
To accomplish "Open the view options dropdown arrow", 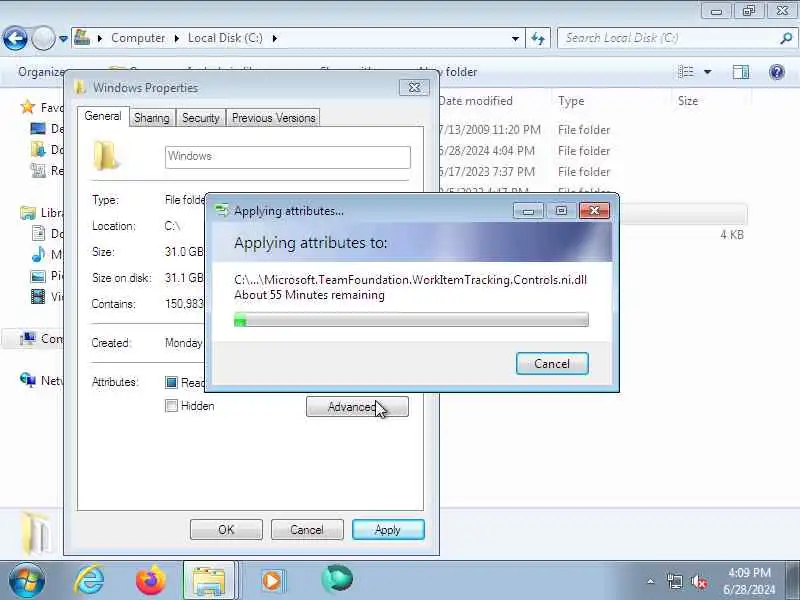I will point(708,72).
